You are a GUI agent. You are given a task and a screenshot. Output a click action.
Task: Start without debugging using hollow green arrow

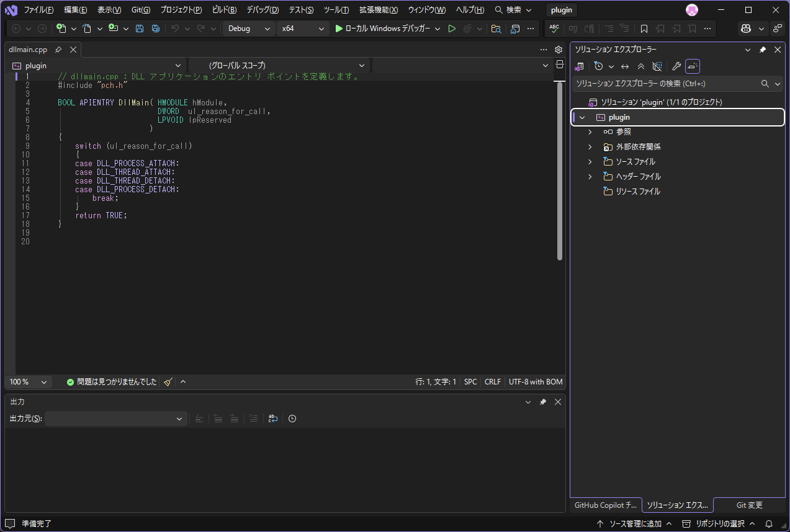[x=452, y=29]
